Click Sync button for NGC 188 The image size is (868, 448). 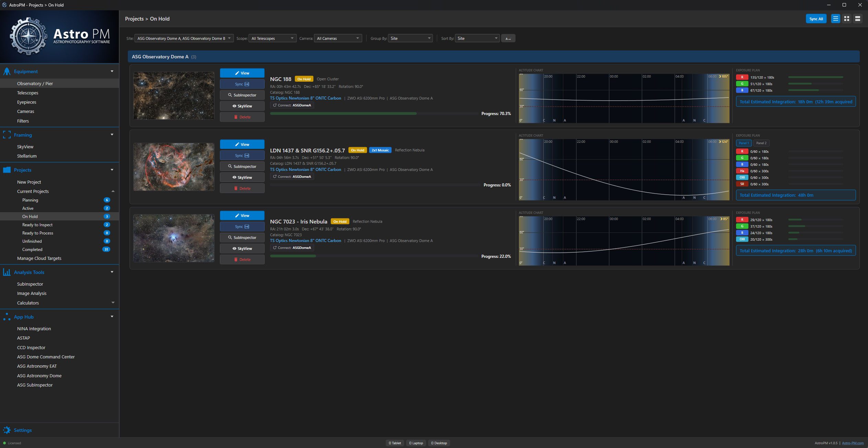pyautogui.click(x=242, y=84)
